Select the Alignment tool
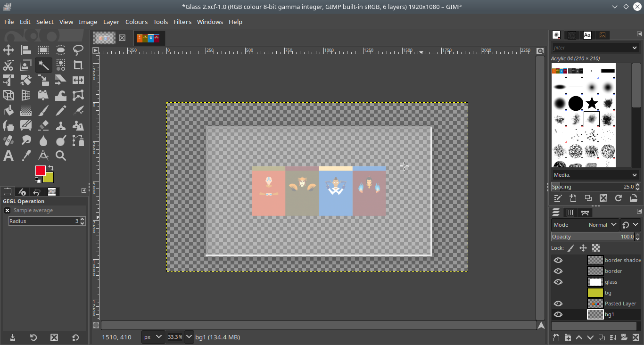Screen dimensions: 644x345 pyautogui.click(x=26, y=50)
